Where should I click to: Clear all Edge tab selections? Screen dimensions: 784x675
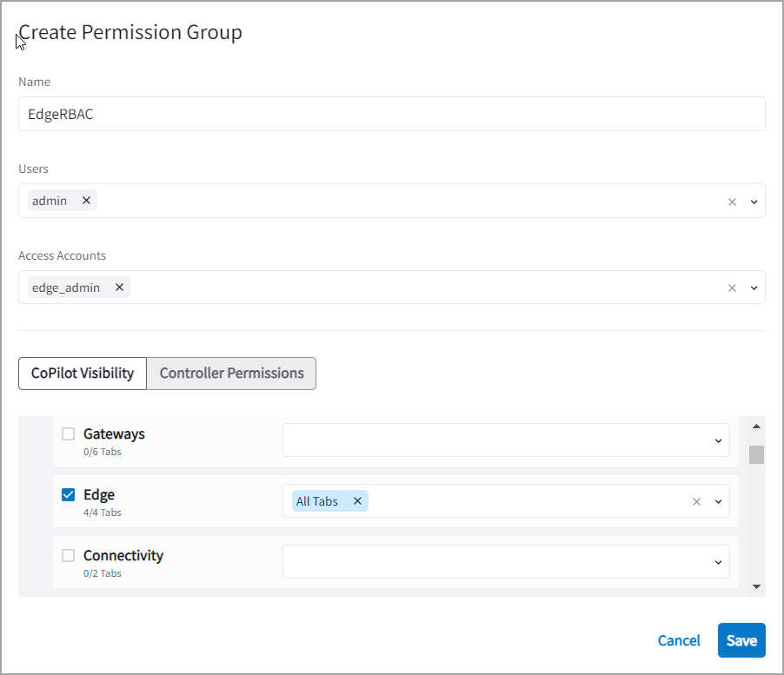[696, 501]
